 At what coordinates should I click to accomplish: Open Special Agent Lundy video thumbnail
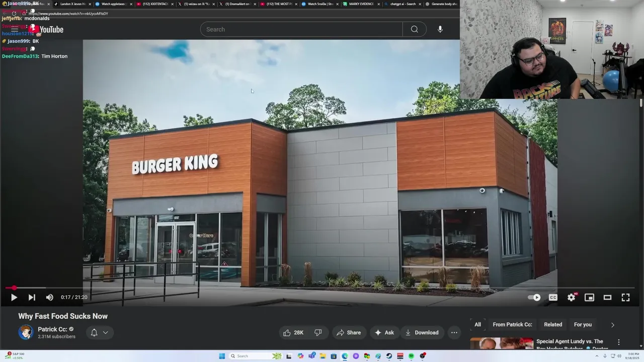(x=502, y=344)
